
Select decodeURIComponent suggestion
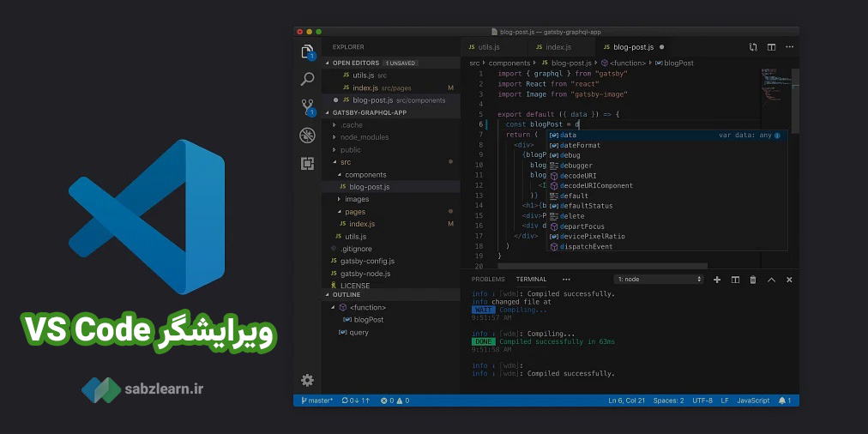pyautogui.click(x=667, y=185)
